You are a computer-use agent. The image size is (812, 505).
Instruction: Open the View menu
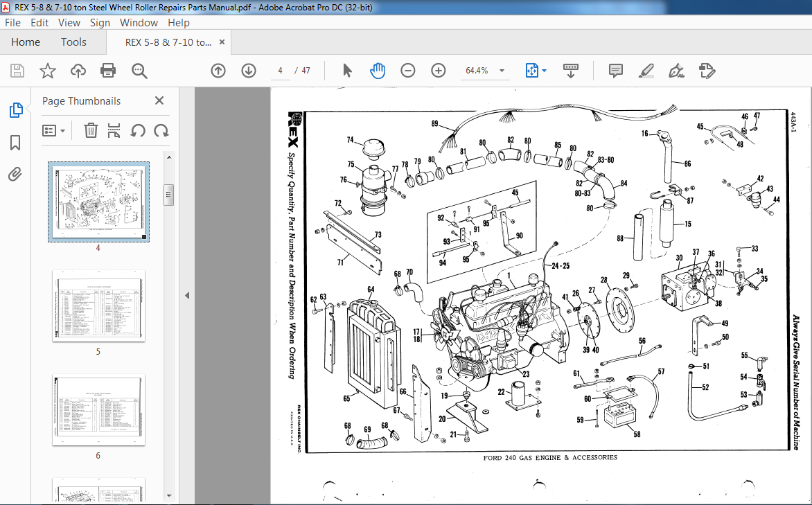(x=69, y=23)
